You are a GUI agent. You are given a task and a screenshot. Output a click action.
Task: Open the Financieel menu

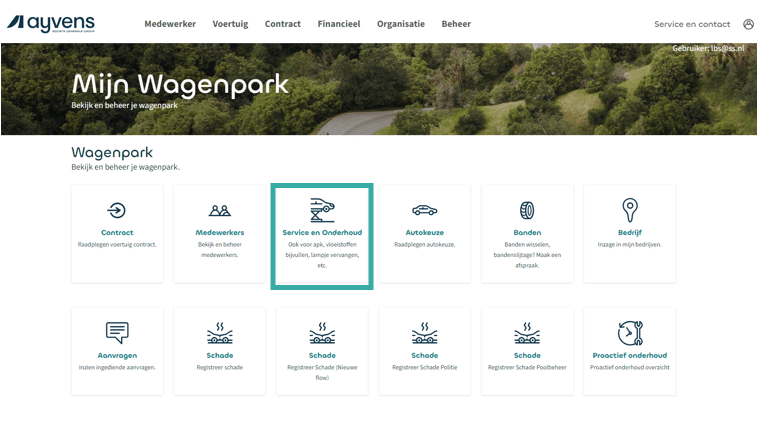tap(339, 24)
